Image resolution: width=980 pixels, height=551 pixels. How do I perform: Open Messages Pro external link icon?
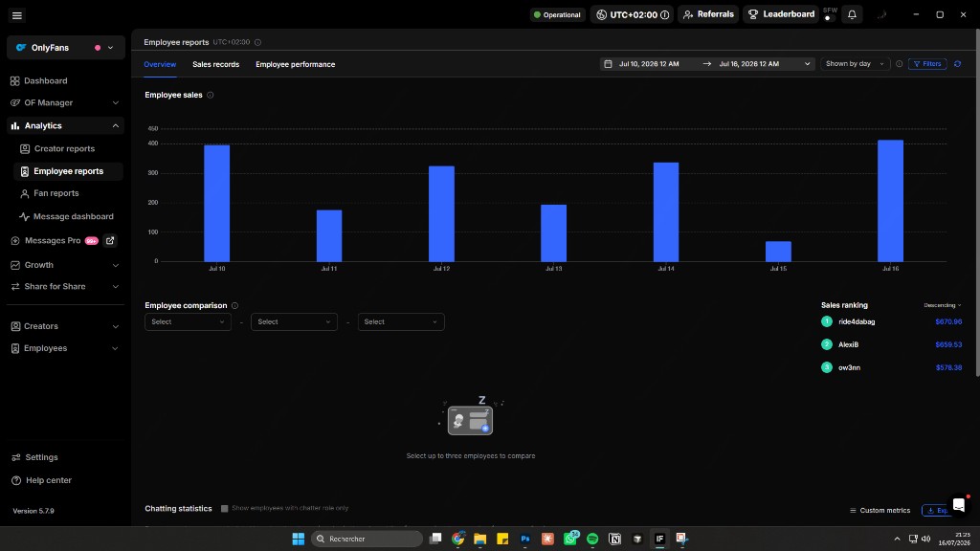[110, 240]
